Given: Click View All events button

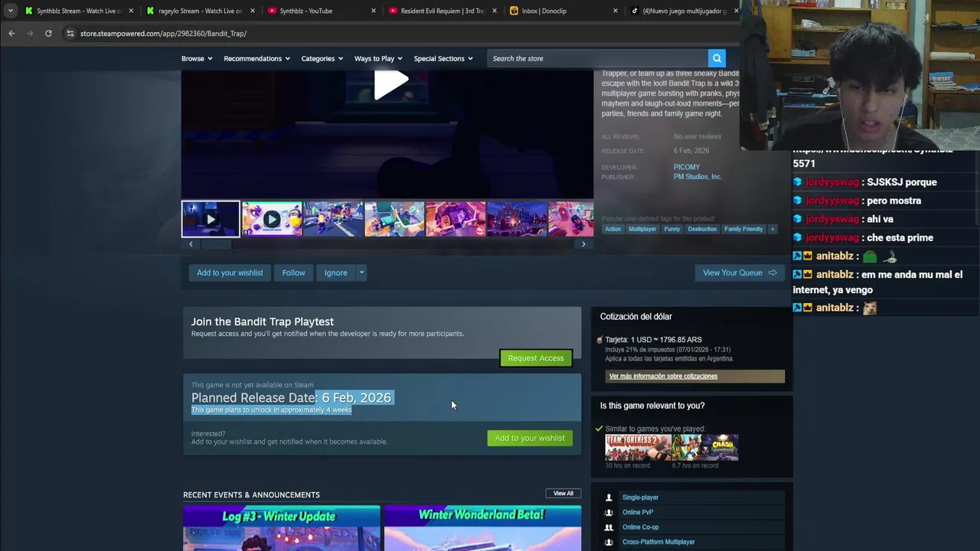Looking at the screenshot, I should (563, 494).
